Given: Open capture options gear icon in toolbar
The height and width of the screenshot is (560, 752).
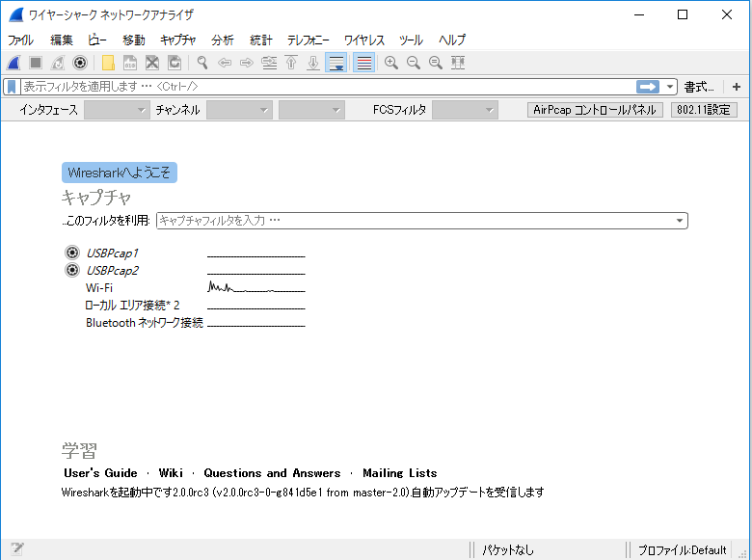Looking at the screenshot, I should pos(80,63).
